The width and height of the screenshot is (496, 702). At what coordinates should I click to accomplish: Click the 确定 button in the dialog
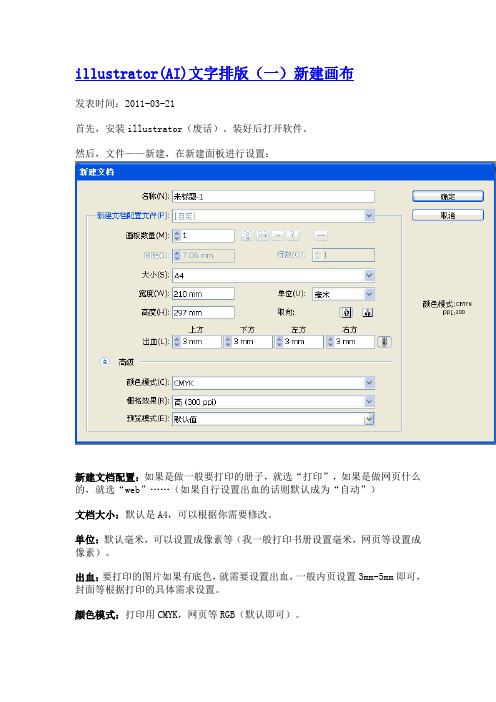pos(448,196)
